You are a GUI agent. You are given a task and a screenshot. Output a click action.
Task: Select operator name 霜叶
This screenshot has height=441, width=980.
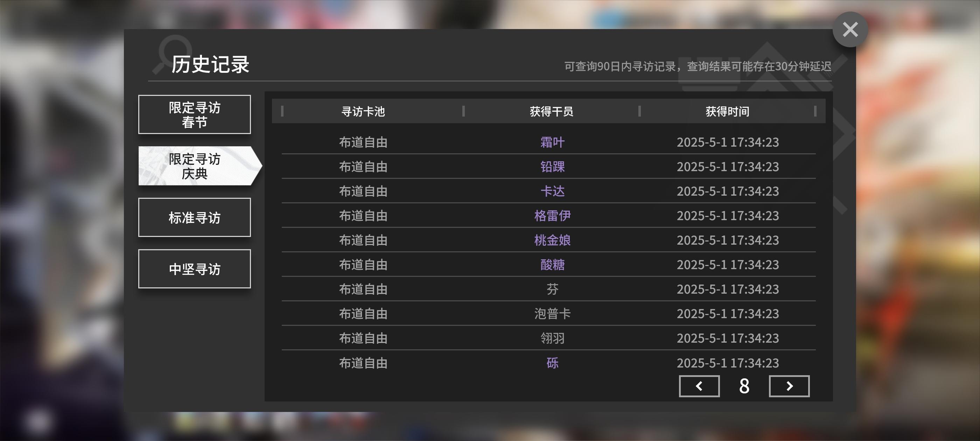552,142
